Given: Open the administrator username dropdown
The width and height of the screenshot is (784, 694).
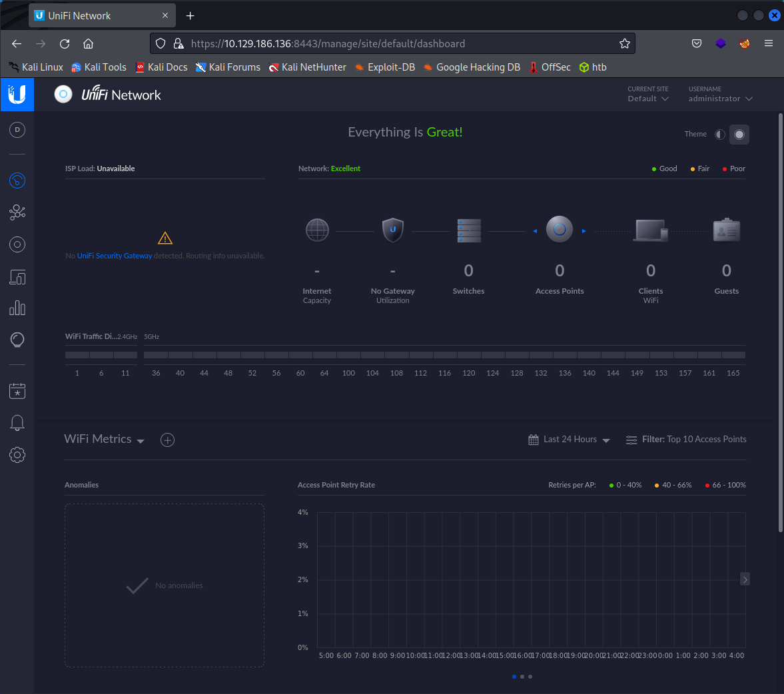Looking at the screenshot, I should click(720, 99).
